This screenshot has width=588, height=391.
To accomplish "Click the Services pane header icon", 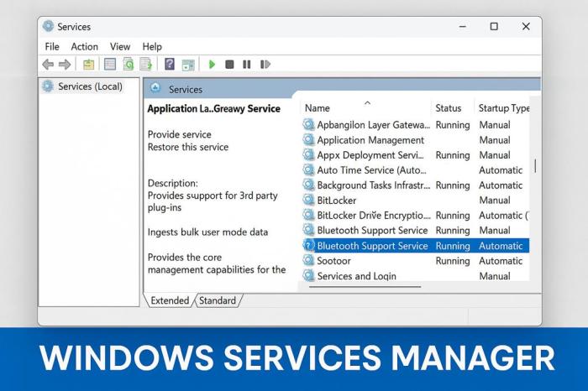I will [155, 88].
